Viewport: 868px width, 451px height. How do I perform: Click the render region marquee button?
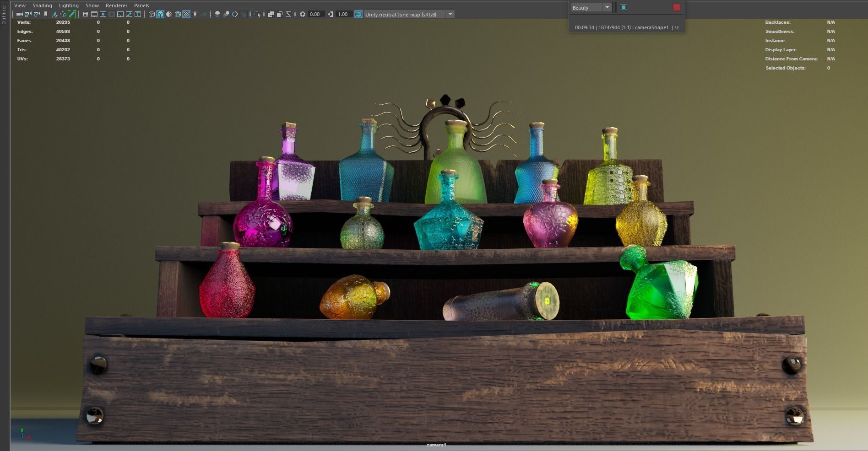(x=623, y=7)
